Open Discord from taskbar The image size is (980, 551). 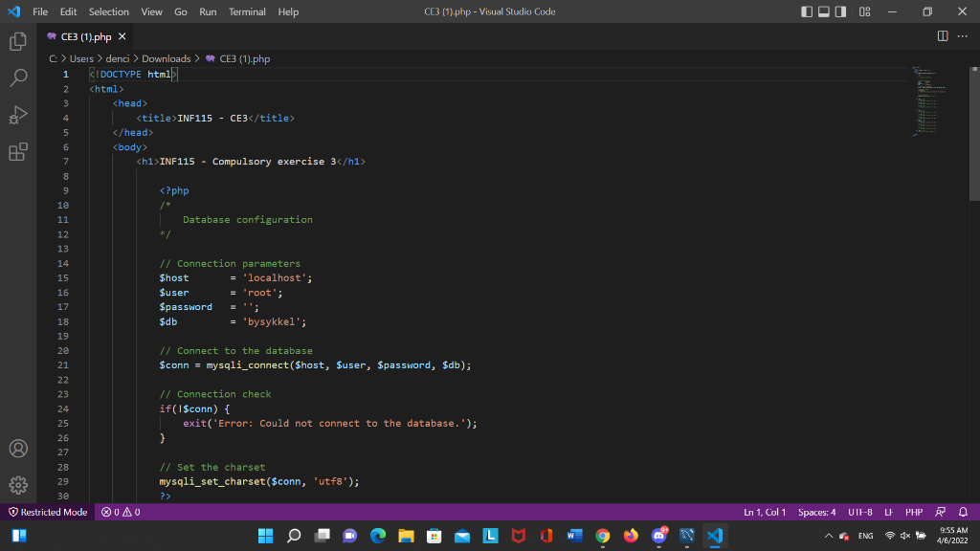tap(658, 536)
